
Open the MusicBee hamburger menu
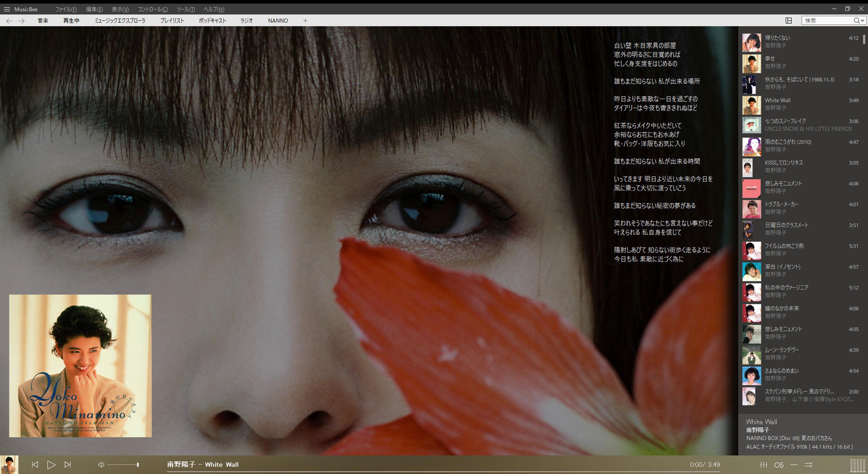[x=7, y=9]
